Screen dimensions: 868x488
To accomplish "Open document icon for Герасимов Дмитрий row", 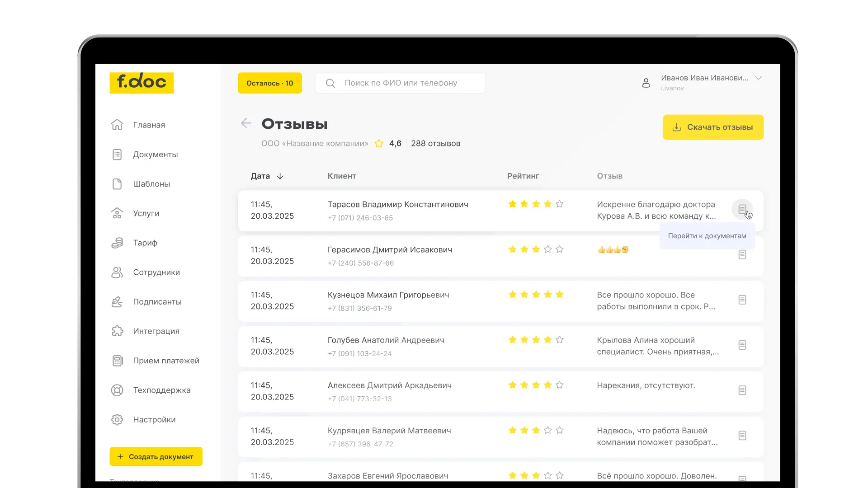I will pyautogui.click(x=742, y=255).
